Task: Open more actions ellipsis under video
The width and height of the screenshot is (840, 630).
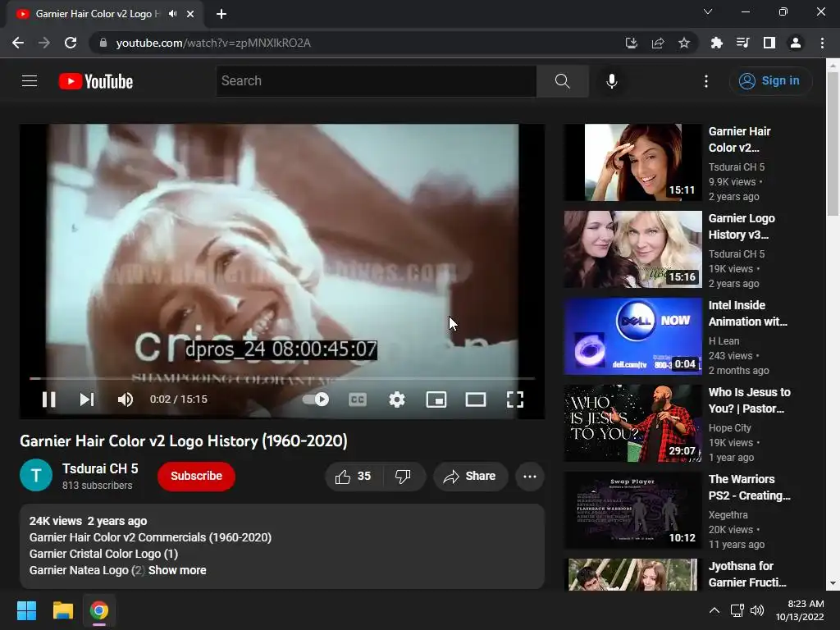Action: (530, 477)
